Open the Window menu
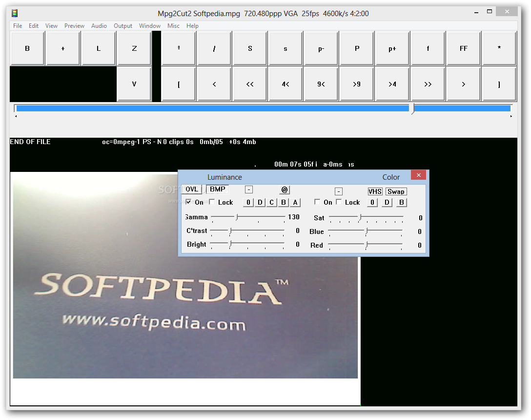 [x=150, y=26]
